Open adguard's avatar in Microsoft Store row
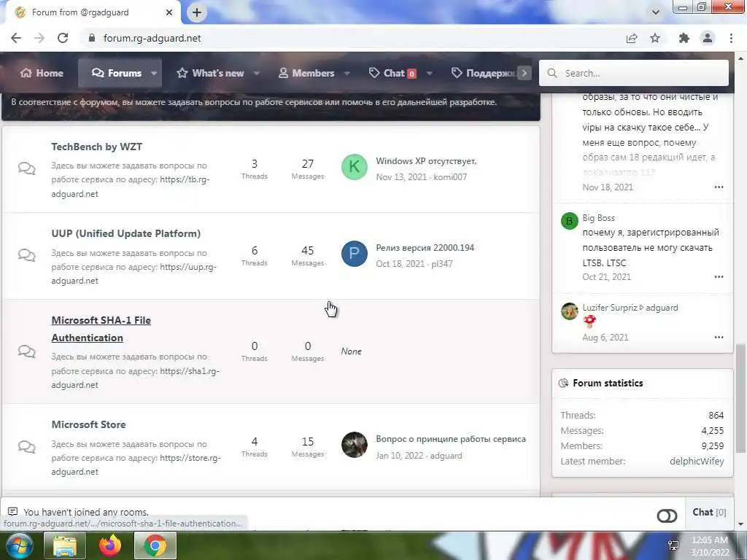The height and width of the screenshot is (560, 747). (355, 445)
